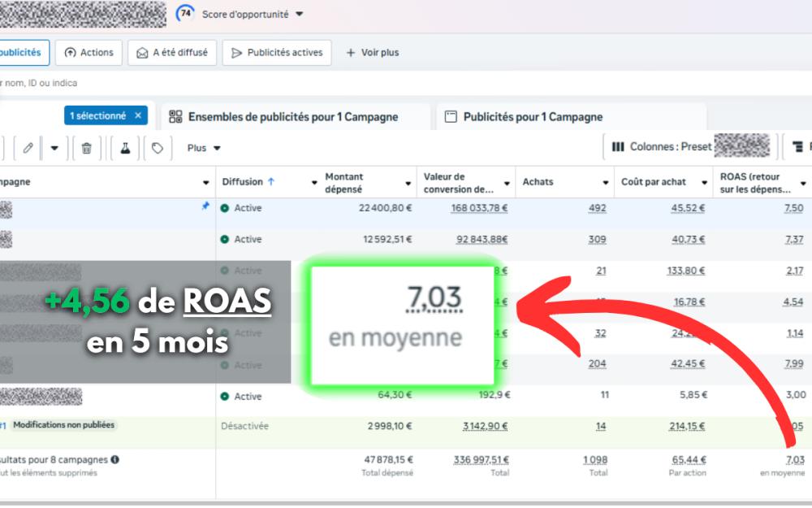812x508 pixels.
Task: Click the 'A été diffusé' filter button
Action: [x=171, y=53]
